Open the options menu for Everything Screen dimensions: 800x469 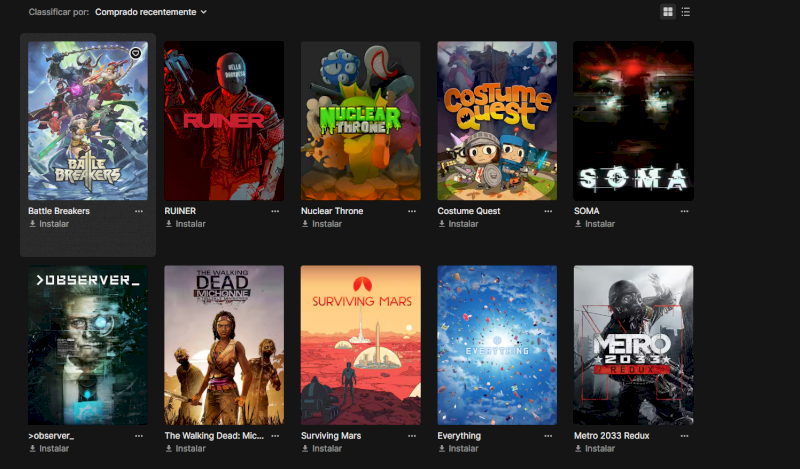pyautogui.click(x=548, y=436)
